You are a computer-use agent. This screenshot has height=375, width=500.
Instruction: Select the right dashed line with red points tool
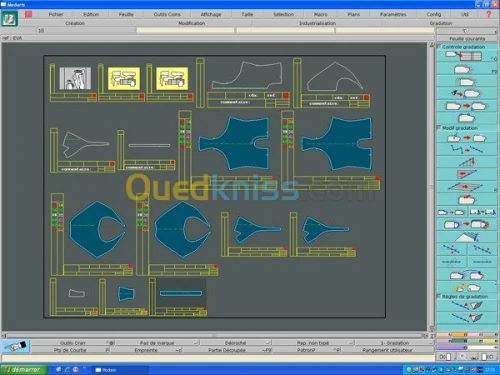click(x=482, y=249)
